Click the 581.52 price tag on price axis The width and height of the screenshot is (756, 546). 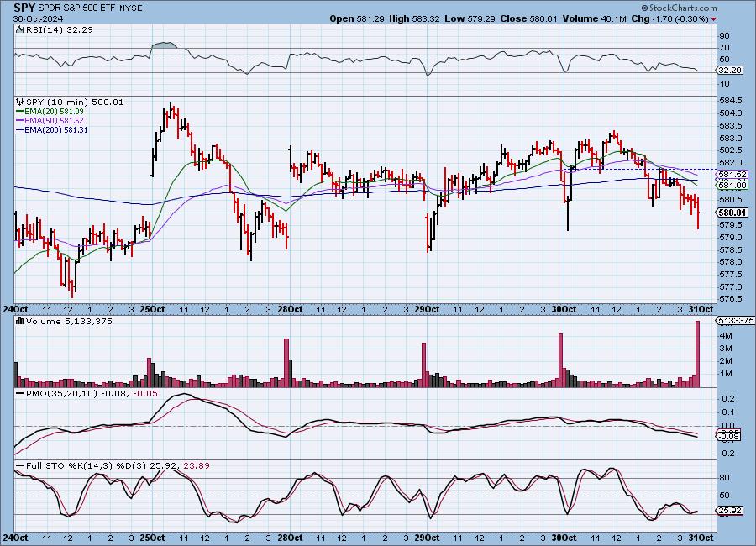tap(732, 175)
